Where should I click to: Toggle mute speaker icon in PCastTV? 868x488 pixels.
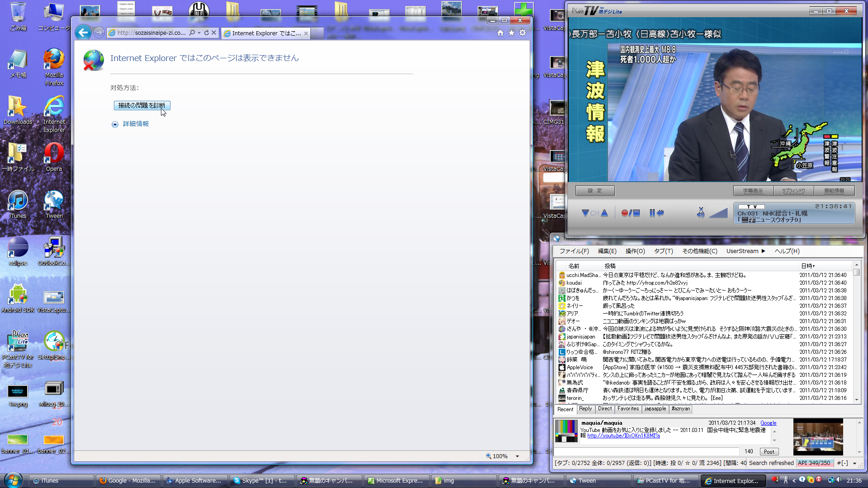(x=700, y=212)
